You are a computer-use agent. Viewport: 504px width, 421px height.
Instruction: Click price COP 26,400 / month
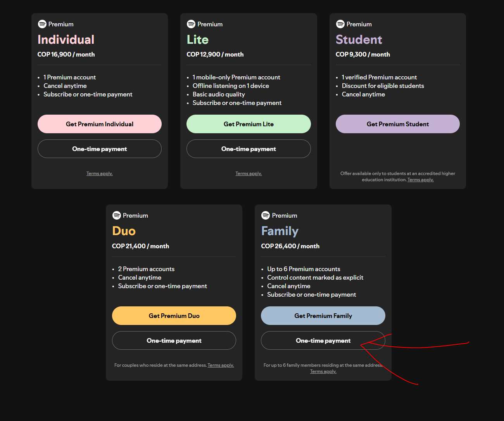pyautogui.click(x=290, y=246)
